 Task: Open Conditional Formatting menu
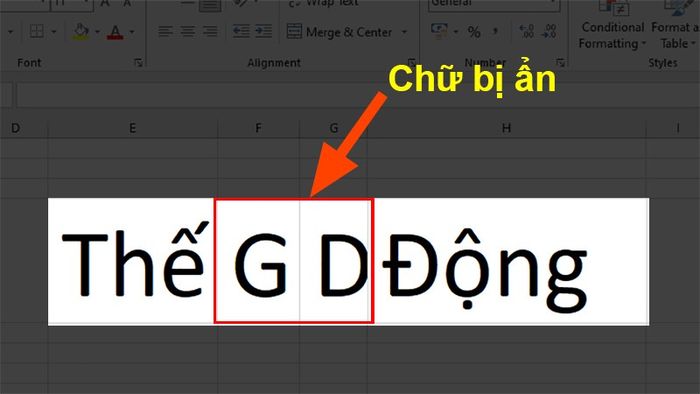(x=612, y=25)
